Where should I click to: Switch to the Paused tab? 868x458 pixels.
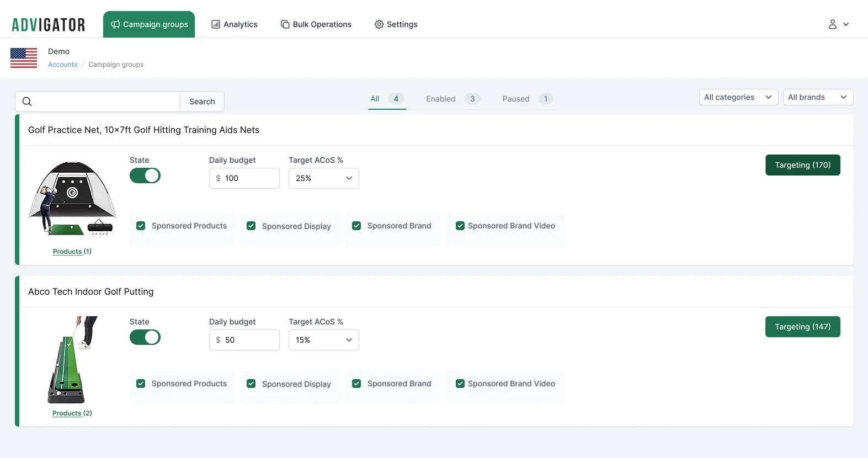tap(527, 99)
